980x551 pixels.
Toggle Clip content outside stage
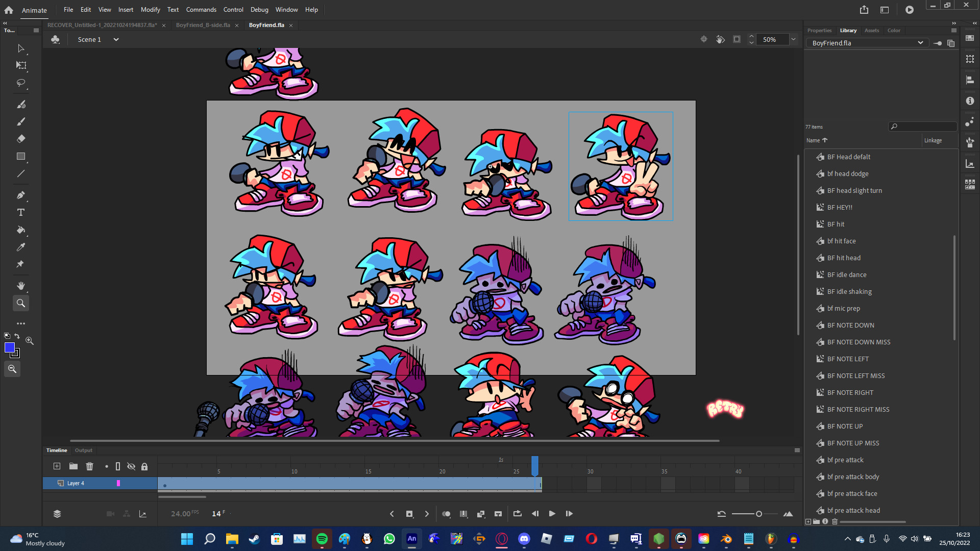point(737,39)
